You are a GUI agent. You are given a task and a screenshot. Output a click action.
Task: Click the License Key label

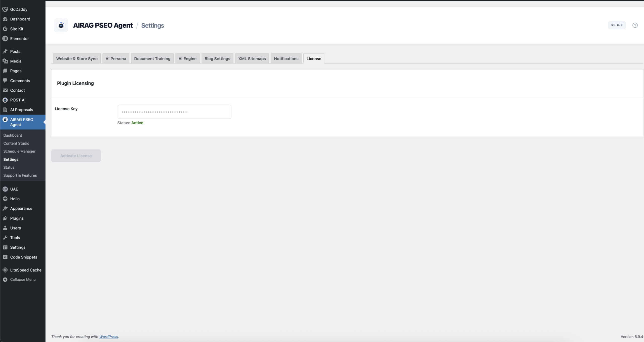(66, 109)
